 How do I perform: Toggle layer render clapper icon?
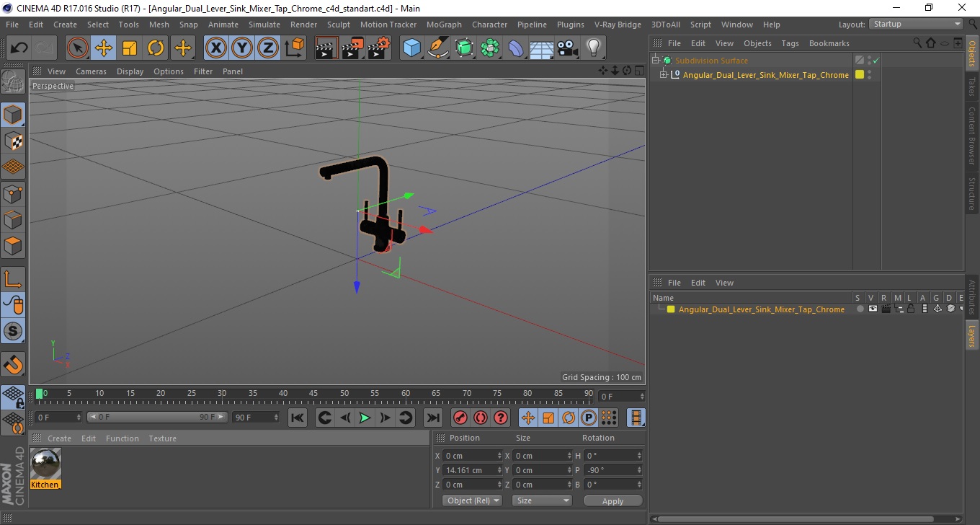pos(886,309)
